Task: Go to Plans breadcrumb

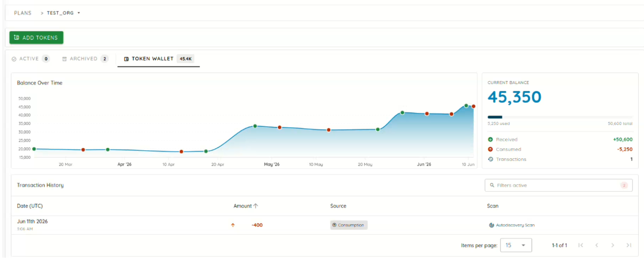Action: click(x=23, y=13)
